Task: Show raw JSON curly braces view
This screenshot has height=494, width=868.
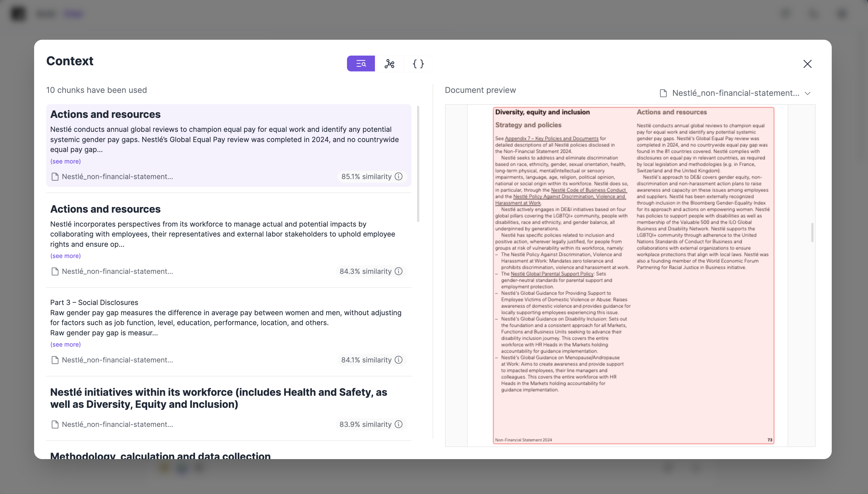Action: (x=418, y=64)
